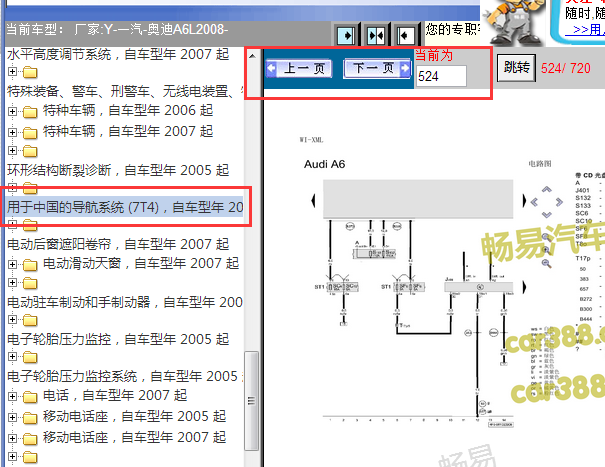Expand the plus box of 电子轮胎压力监控系统 entry

pos(12,356)
